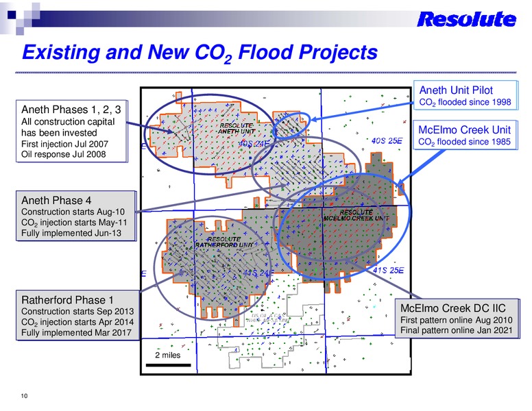Click 'First pattern online Aug 2010' line
The width and height of the screenshot is (532, 411).
(457, 320)
